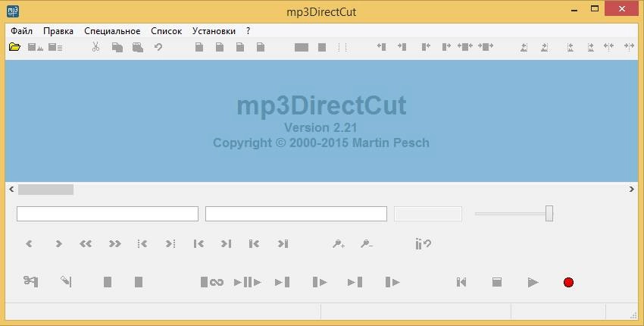Step forward with the single right arrow
This screenshot has height=326, width=644.
pos(58,244)
